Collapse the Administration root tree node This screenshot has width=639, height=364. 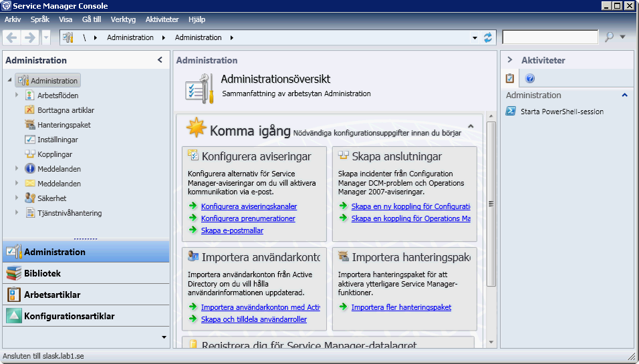click(9, 79)
